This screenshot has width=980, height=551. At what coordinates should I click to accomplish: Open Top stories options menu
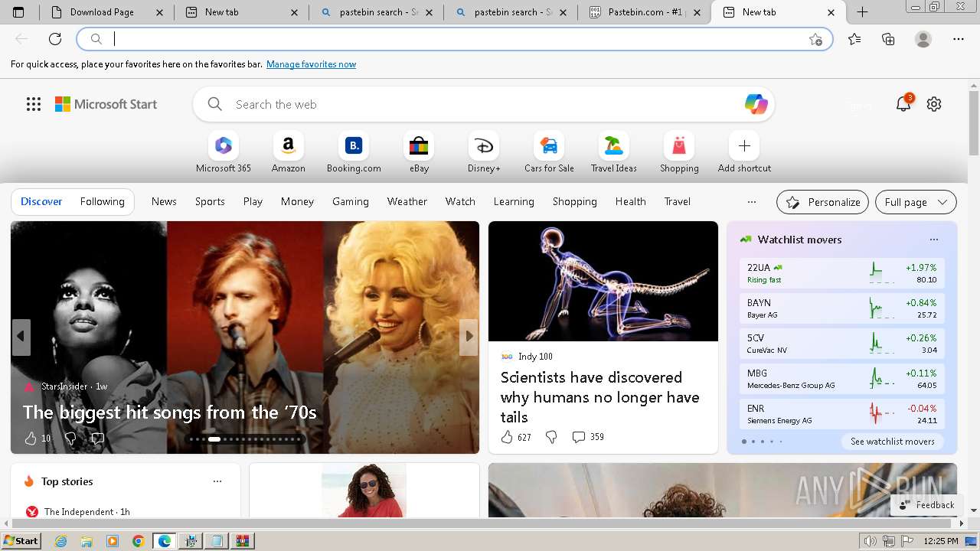point(217,481)
